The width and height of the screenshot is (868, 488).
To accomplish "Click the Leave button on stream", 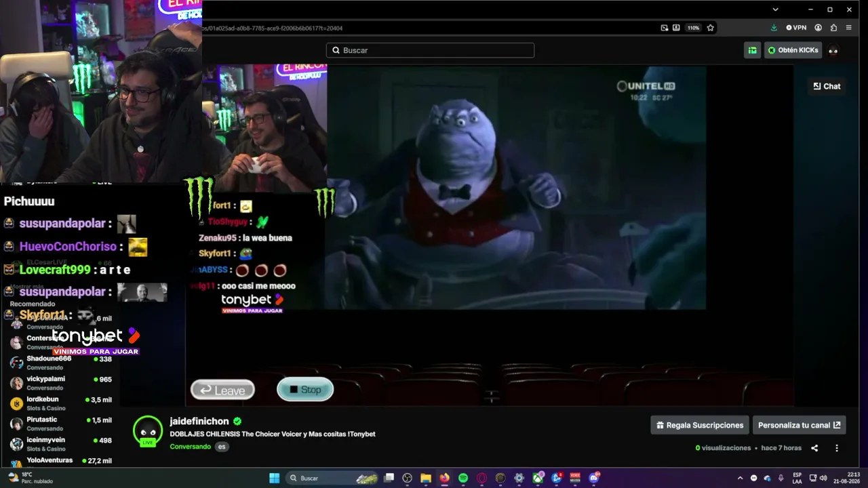I will pos(222,390).
